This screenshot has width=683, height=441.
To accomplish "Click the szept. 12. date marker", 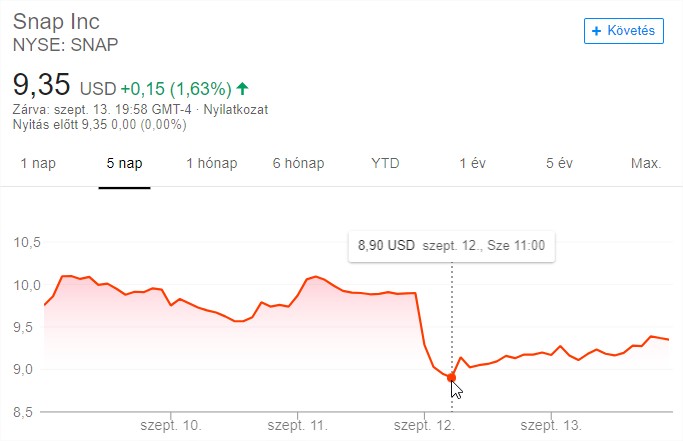I will [424, 425].
